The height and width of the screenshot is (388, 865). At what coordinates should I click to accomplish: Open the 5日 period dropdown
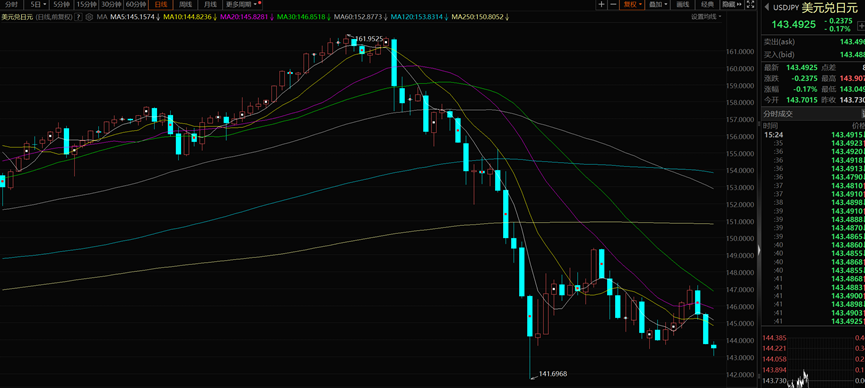pyautogui.click(x=37, y=4)
